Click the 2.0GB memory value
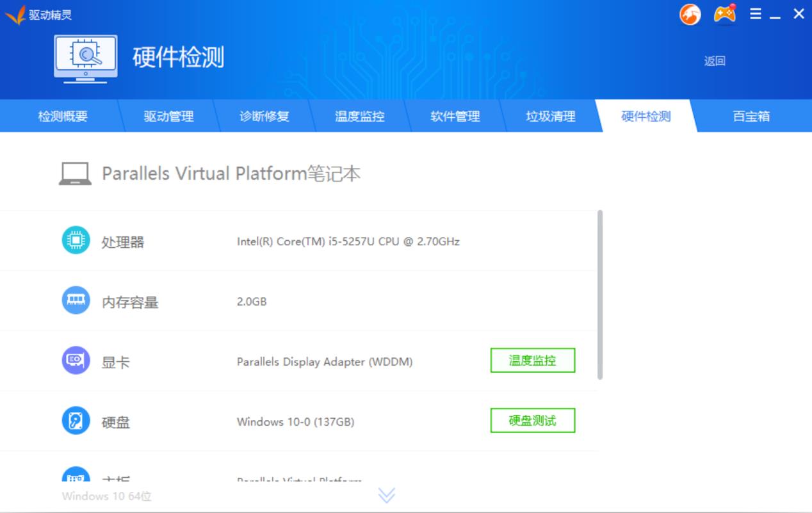 tap(252, 302)
